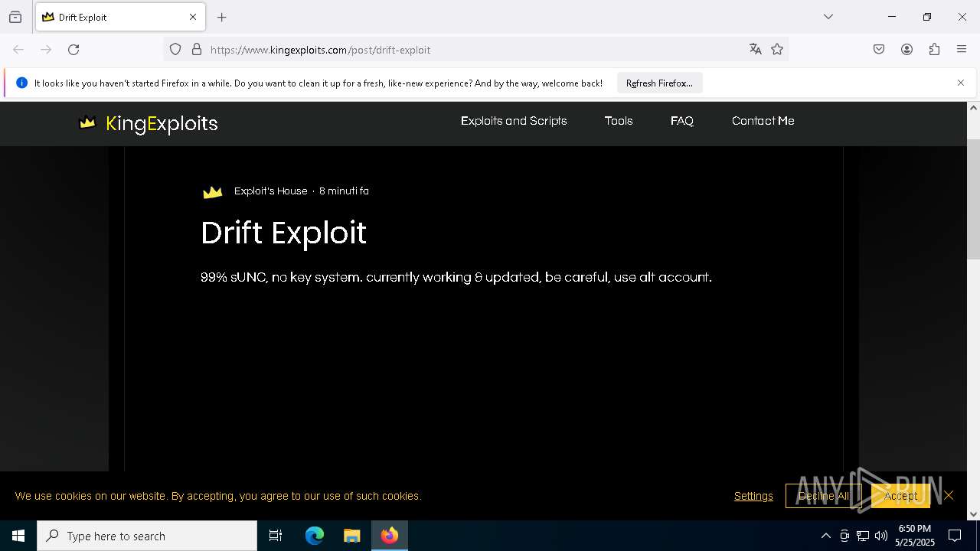Open Save to Pocket icon
Viewport: 980px width, 551px height.
879,50
